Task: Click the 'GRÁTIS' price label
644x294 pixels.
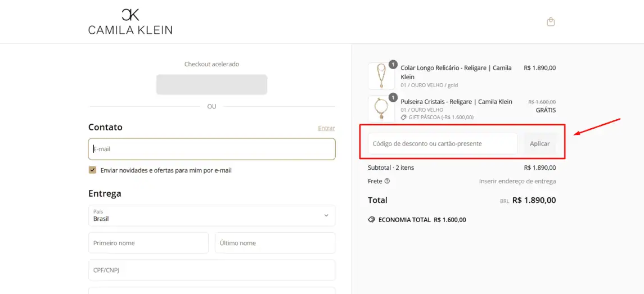Action: 546,110
